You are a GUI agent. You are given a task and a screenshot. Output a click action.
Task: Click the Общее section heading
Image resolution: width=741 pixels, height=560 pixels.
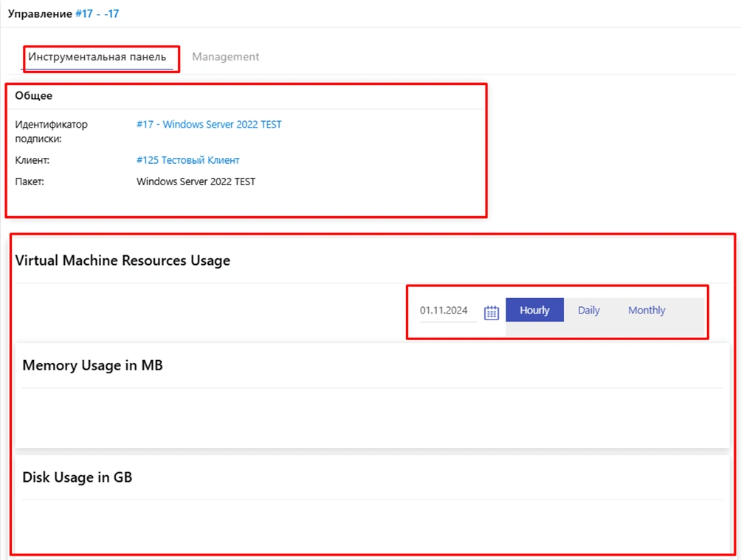pyautogui.click(x=34, y=96)
